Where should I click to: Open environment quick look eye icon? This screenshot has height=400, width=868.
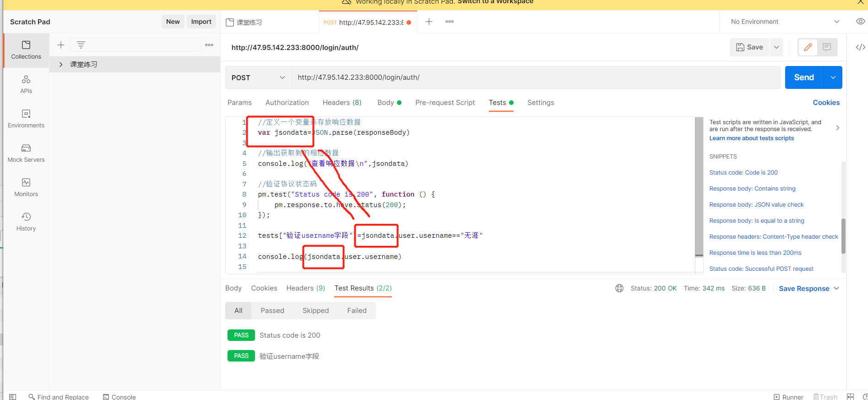[860, 22]
